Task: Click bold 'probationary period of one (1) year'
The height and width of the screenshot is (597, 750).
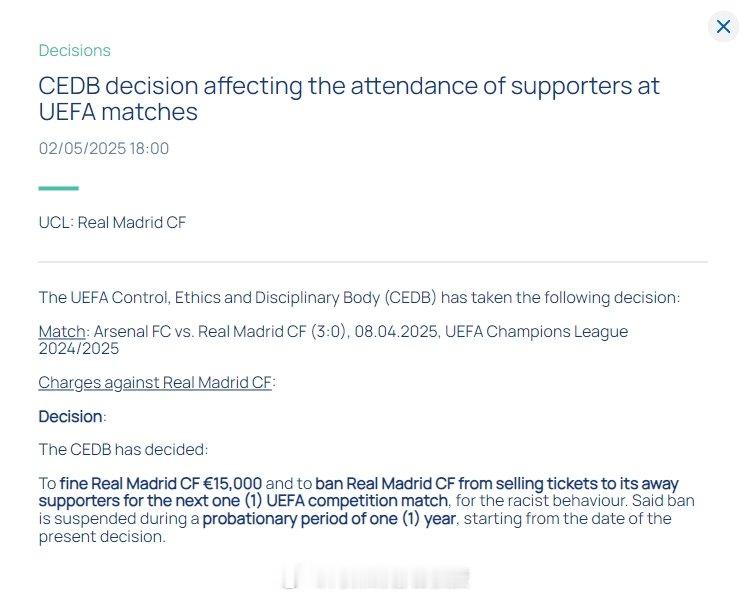Action: [x=329, y=519]
